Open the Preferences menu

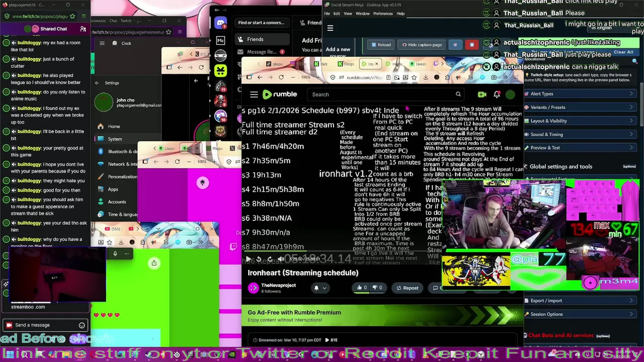[383, 14]
